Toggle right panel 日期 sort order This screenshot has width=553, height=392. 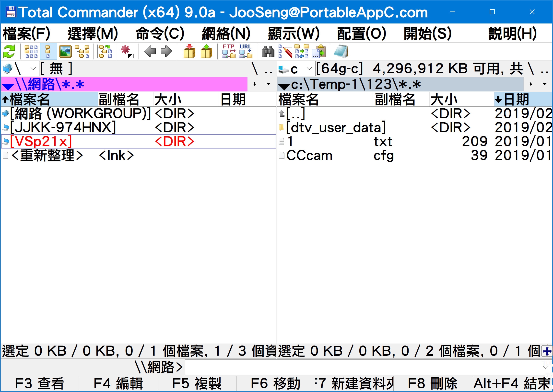(523, 99)
